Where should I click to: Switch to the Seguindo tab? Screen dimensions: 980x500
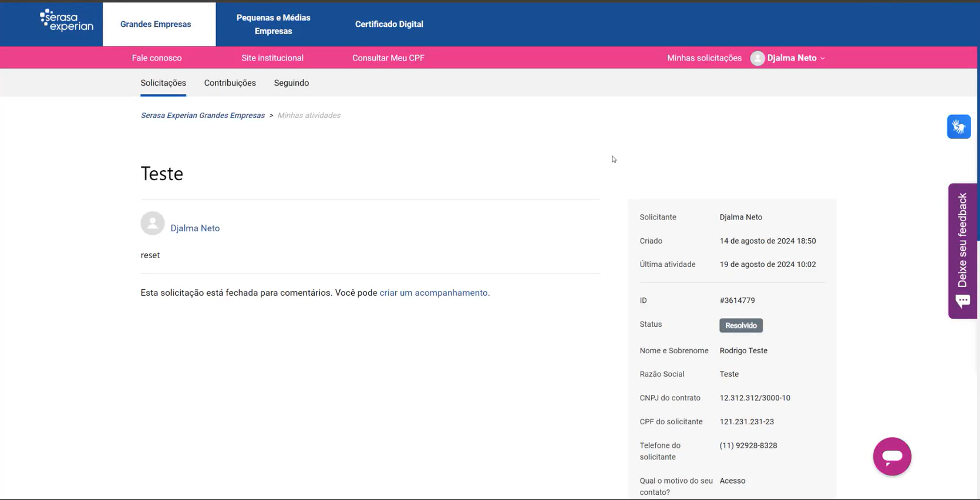[x=291, y=83]
